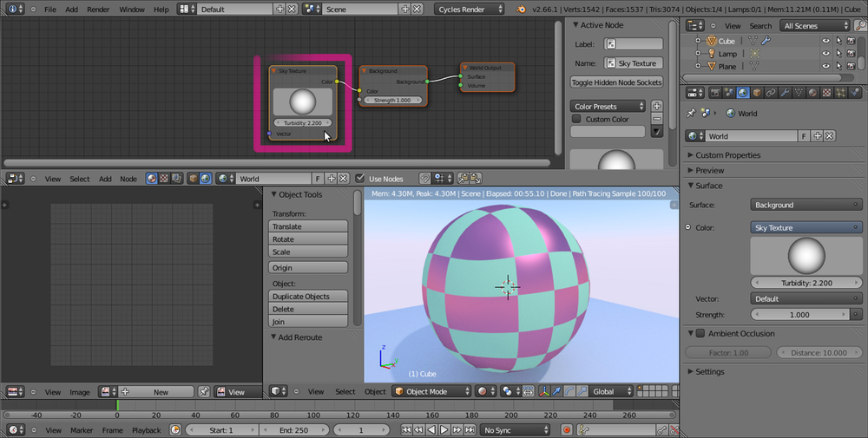Open the Cycles Render engine dropdown
This screenshot has height=438, width=868.
point(471,9)
